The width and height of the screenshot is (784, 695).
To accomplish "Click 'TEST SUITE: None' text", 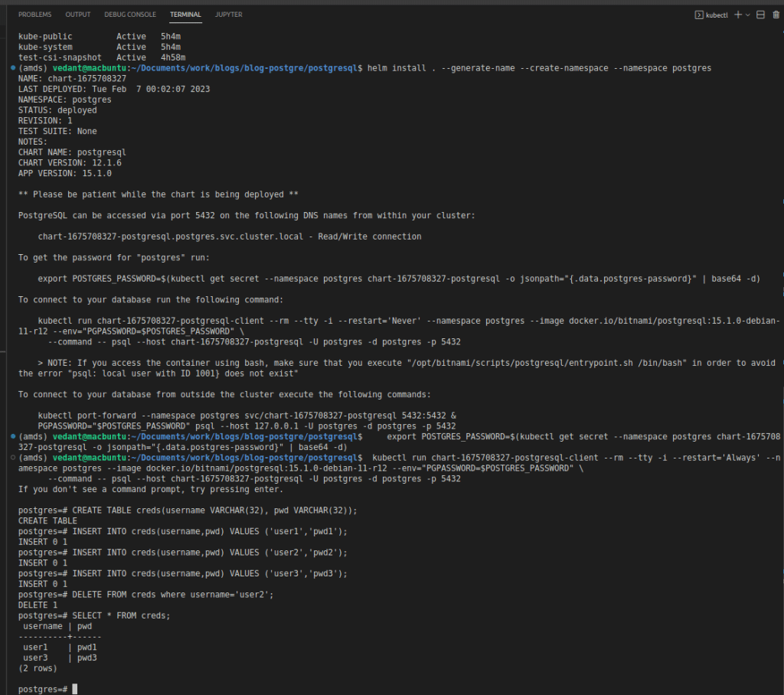I will [57, 131].
